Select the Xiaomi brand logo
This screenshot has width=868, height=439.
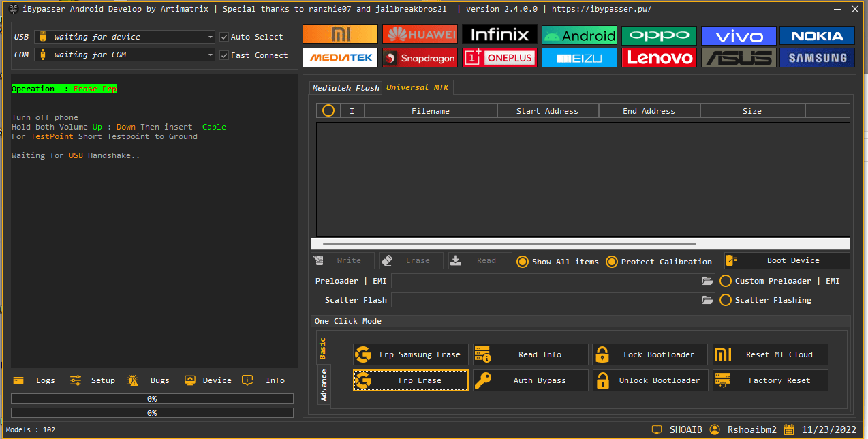(x=340, y=33)
